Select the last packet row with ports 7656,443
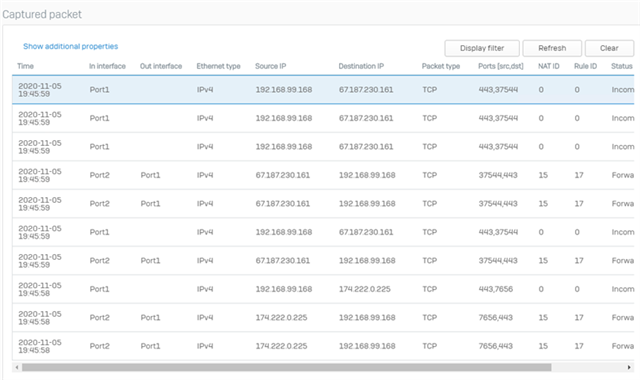 coord(323,346)
